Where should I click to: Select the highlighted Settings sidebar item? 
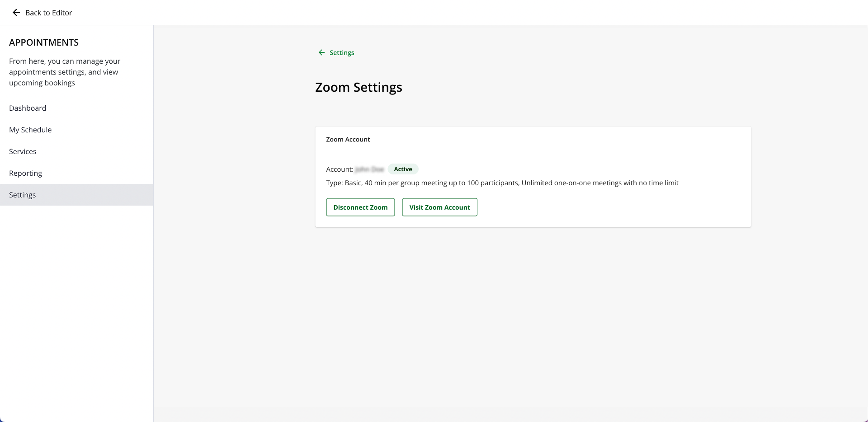pos(77,195)
